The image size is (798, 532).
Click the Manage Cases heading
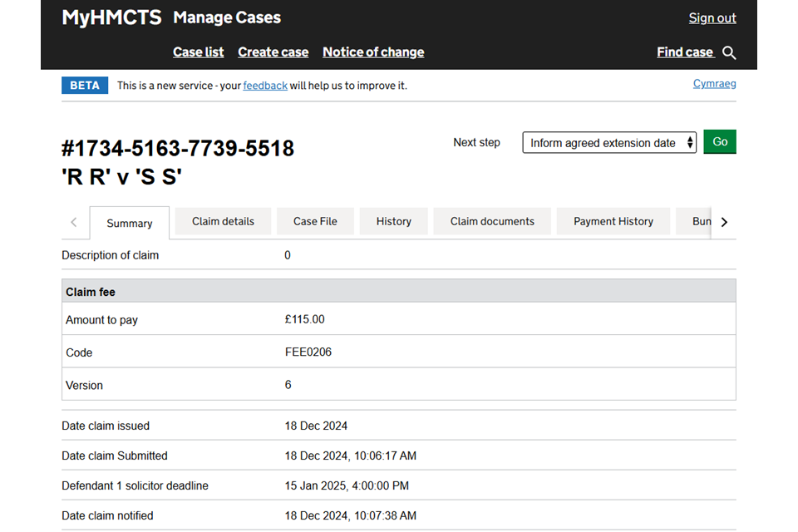[x=227, y=17]
